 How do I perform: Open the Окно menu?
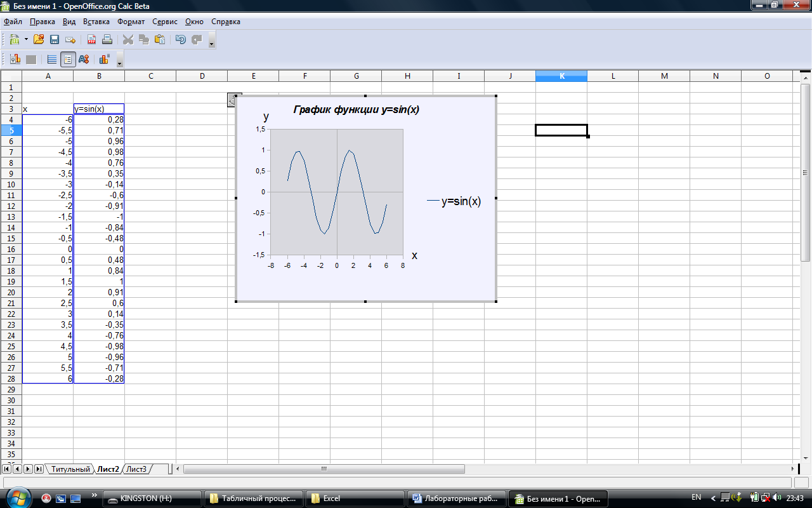194,22
